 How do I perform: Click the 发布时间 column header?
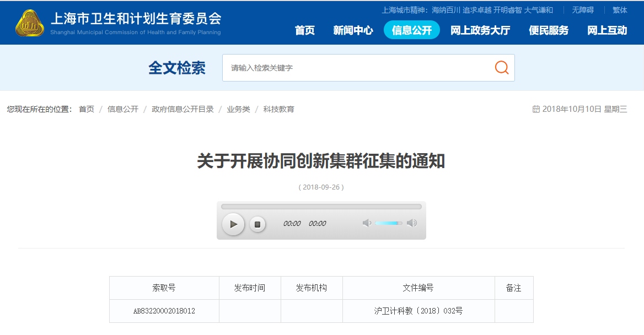[250, 288]
